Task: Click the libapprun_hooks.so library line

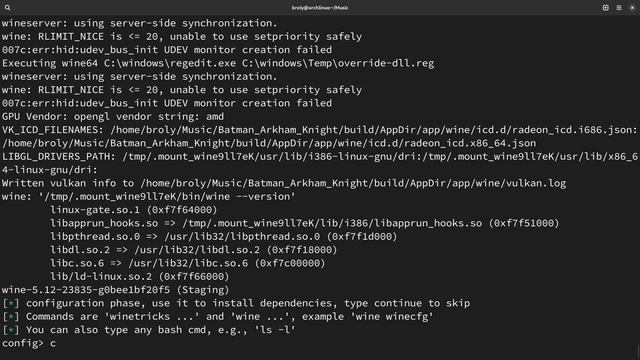Action: point(304,223)
